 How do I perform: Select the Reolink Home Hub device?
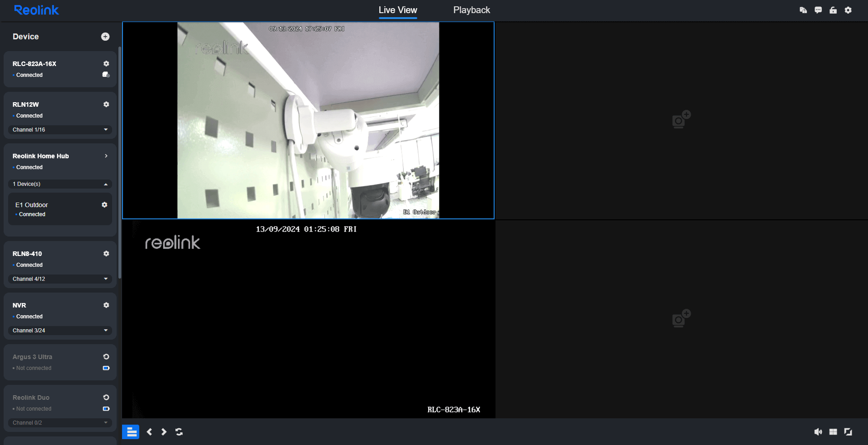[41, 156]
